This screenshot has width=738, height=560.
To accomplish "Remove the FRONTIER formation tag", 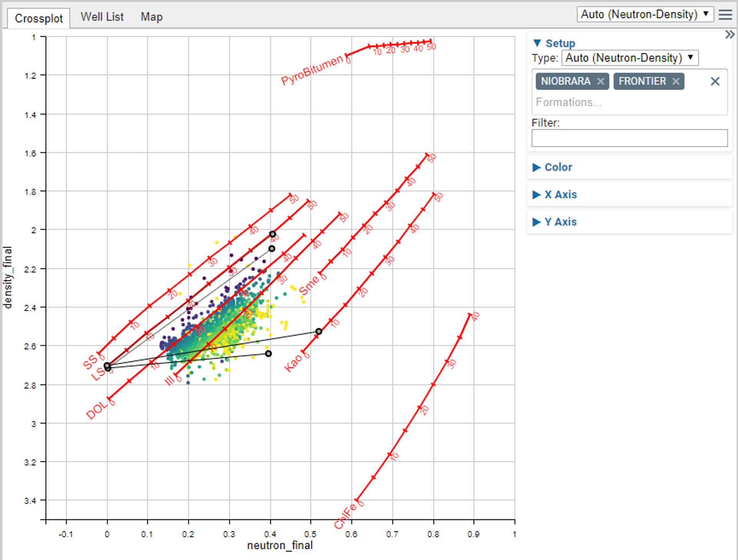I will (676, 81).
